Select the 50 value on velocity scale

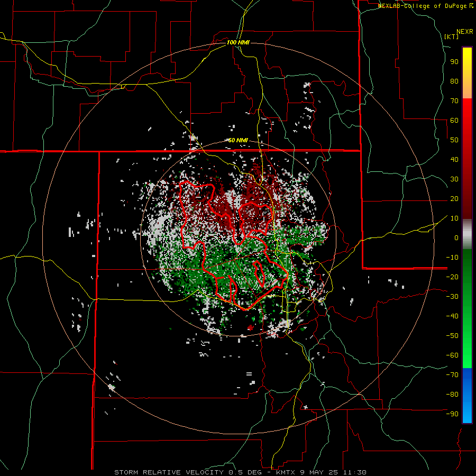[x=454, y=140]
